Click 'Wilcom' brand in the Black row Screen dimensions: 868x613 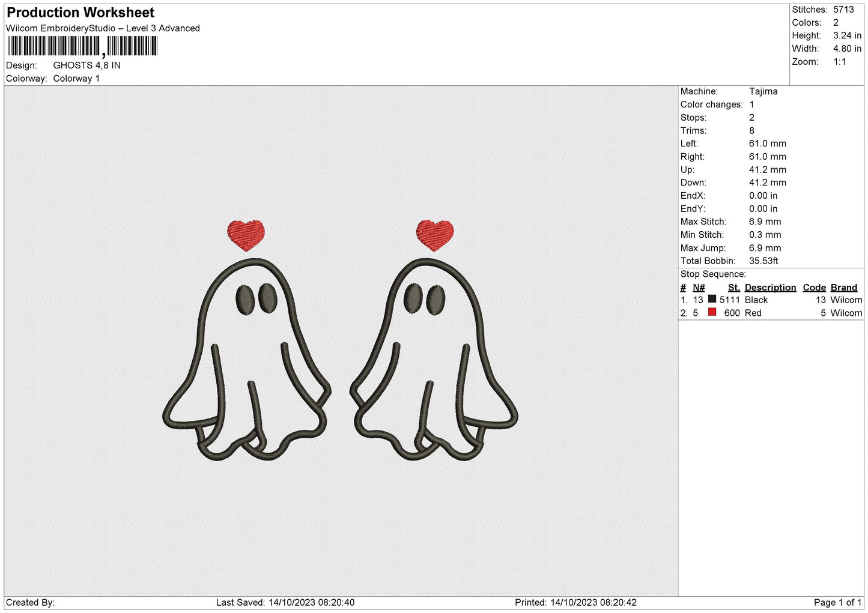[846, 300]
